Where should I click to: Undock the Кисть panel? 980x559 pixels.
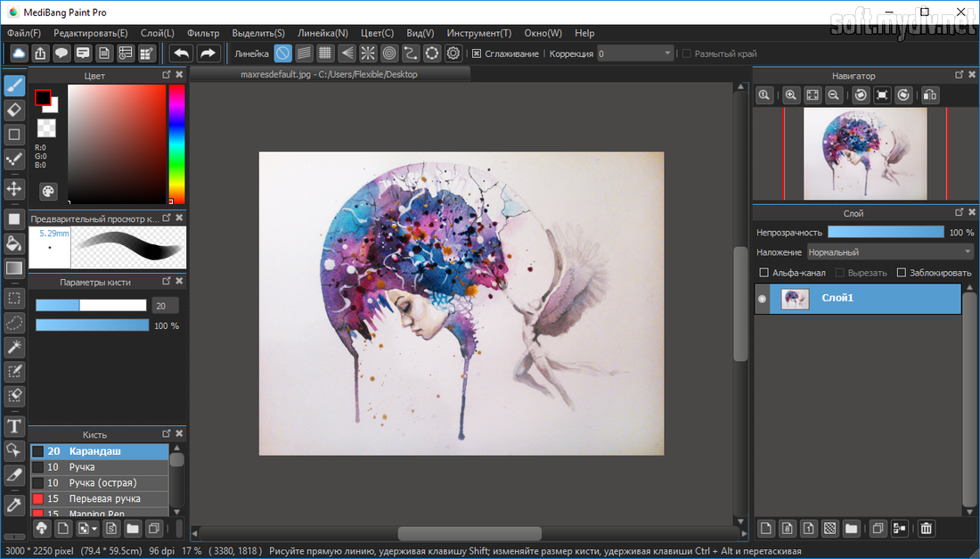tap(167, 433)
